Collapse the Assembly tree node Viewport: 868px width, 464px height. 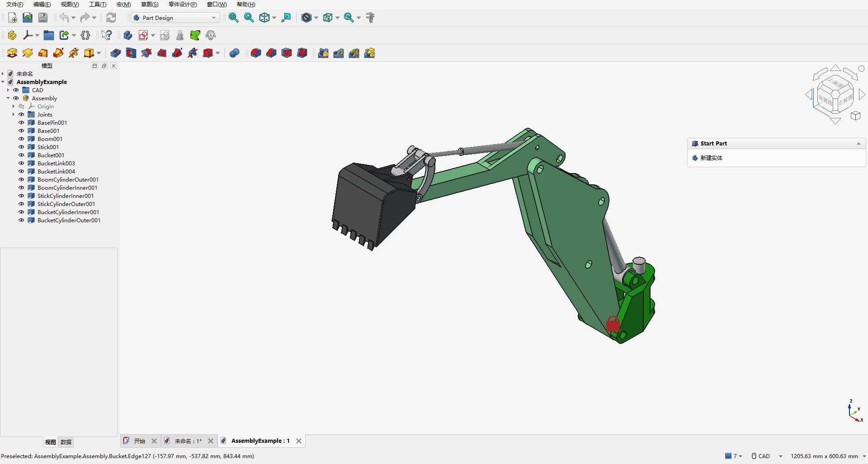(x=8, y=98)
